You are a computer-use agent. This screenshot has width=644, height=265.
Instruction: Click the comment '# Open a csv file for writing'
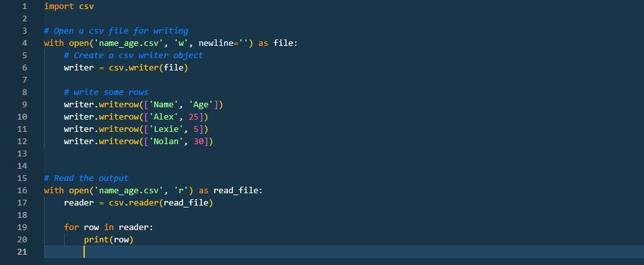pos(117,31)
